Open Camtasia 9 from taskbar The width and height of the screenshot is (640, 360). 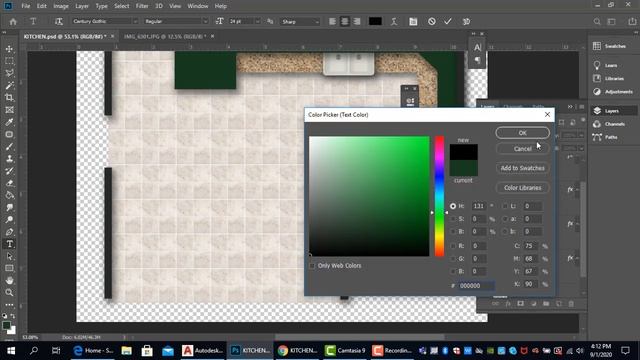345,351
